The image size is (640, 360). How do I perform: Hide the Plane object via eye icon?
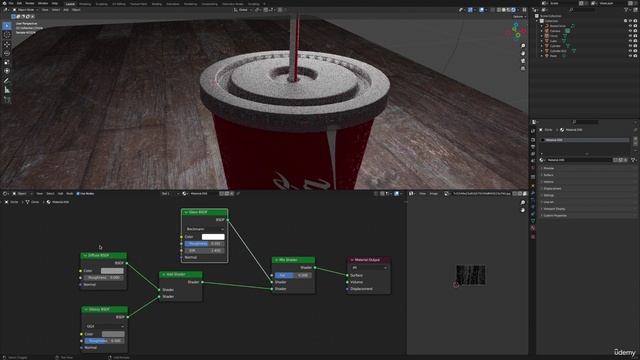630,56
